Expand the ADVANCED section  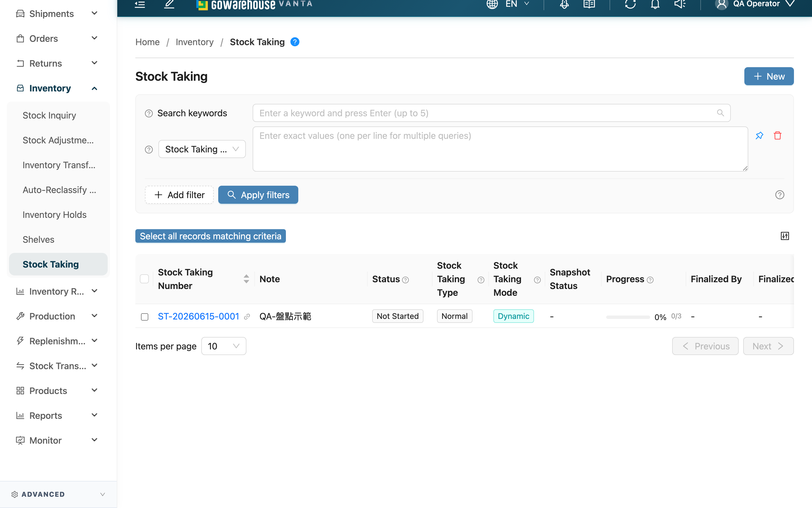pyautogui.click(x=58, y=494)
